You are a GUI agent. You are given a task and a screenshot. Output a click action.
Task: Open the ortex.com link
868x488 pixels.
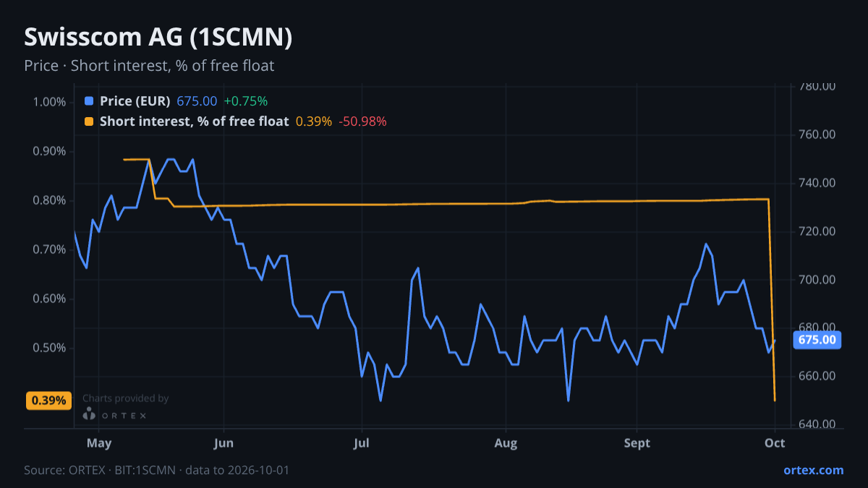tap(814, 470)
